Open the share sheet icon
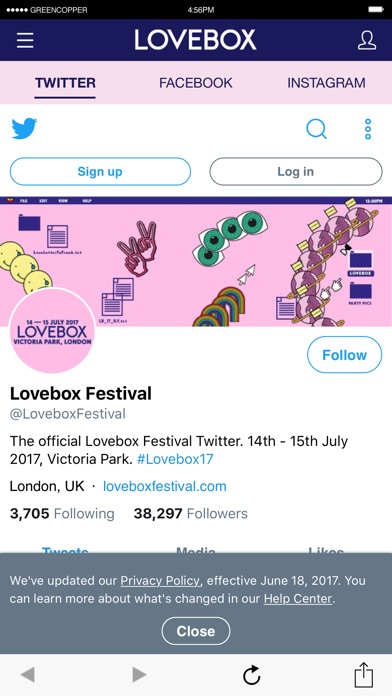The width and height of the screenshot is (392, 696). tap(364, 675)
